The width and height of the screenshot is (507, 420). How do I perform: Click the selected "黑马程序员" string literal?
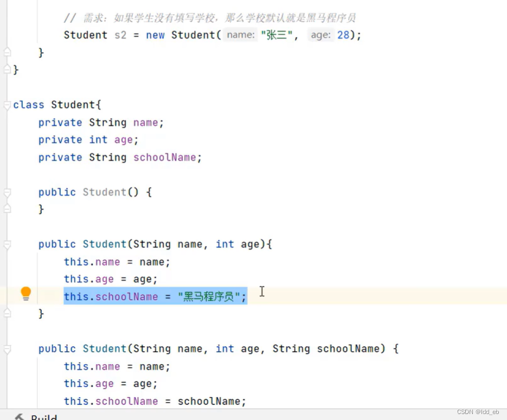point(209,296)
